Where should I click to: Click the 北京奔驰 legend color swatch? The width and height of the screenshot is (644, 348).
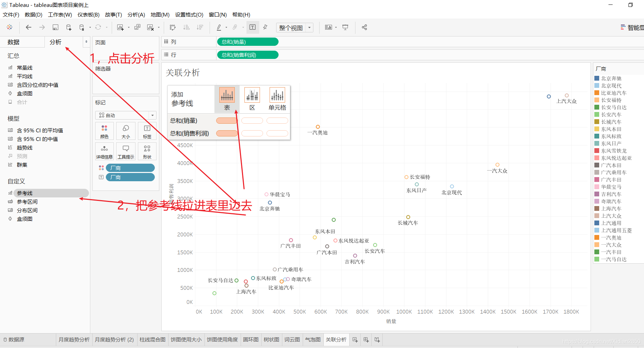coord(597,78)
